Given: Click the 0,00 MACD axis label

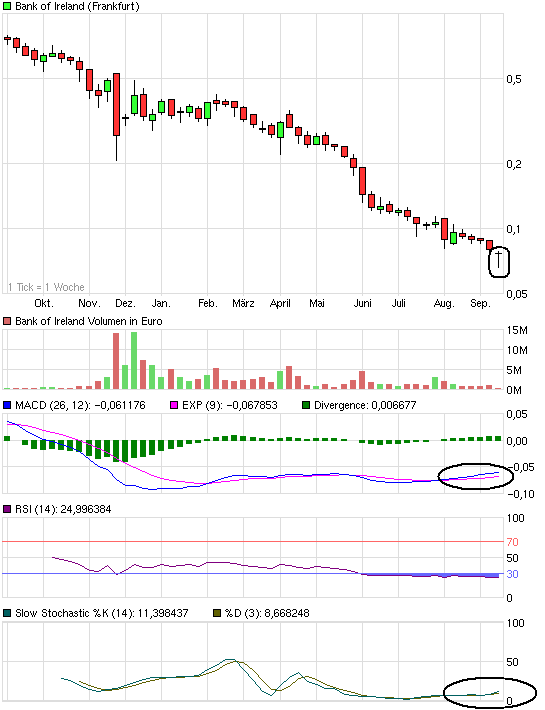Looking at the screenshot, I should point(517,441).
